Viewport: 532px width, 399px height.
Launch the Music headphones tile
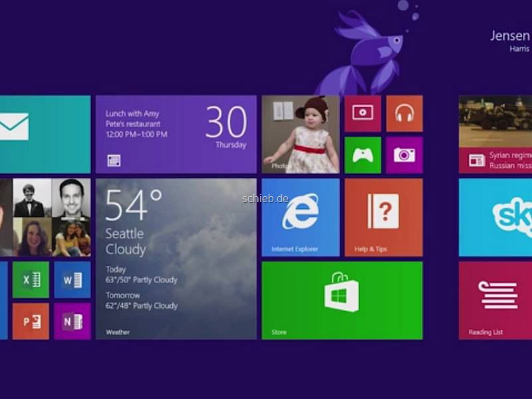coord(404,113)
